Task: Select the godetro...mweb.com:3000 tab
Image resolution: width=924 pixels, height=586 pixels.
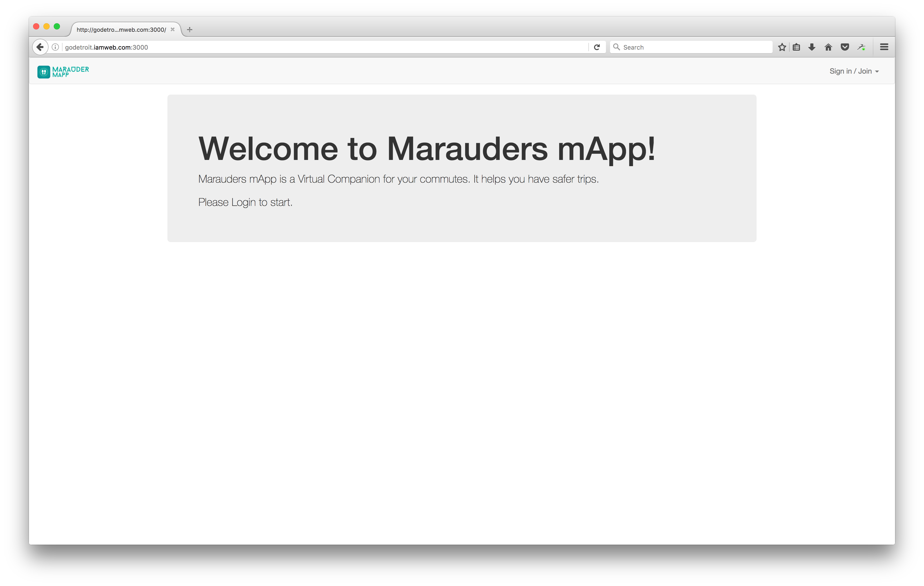Action: [121, 29]
